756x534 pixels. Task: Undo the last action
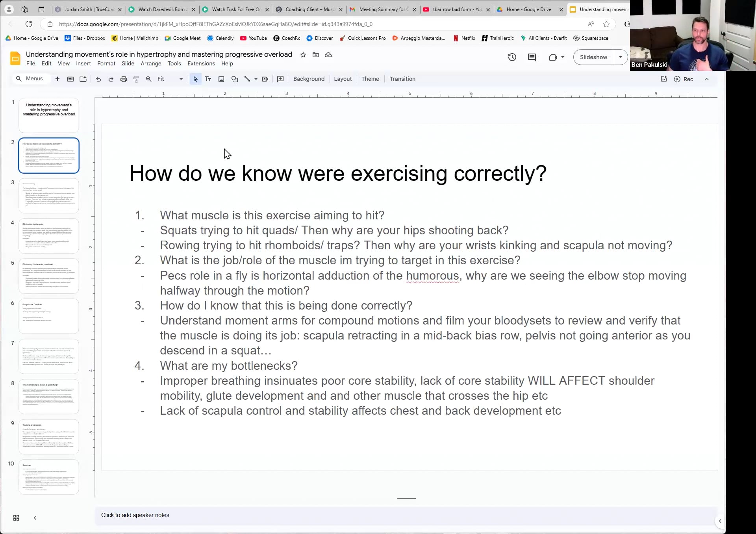coord(98,79)
